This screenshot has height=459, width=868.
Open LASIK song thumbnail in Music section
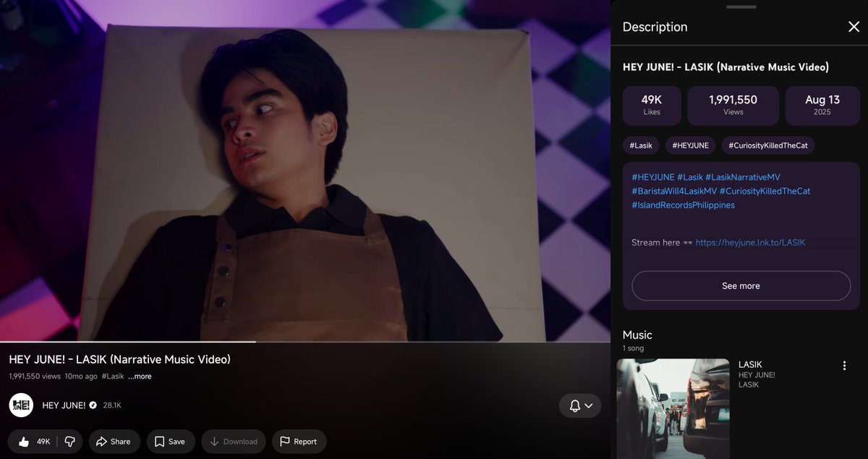point(673,408)
